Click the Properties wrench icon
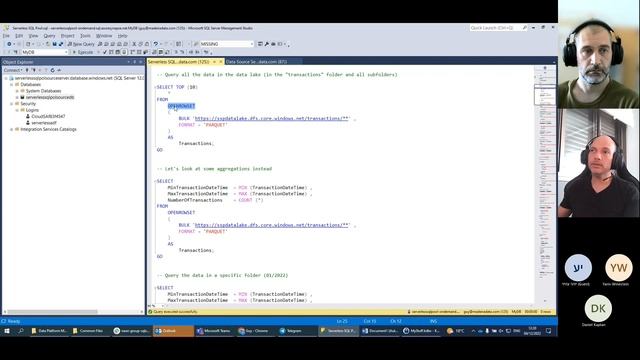This screenshot has height=360, width=640. (x=267, y=44)
